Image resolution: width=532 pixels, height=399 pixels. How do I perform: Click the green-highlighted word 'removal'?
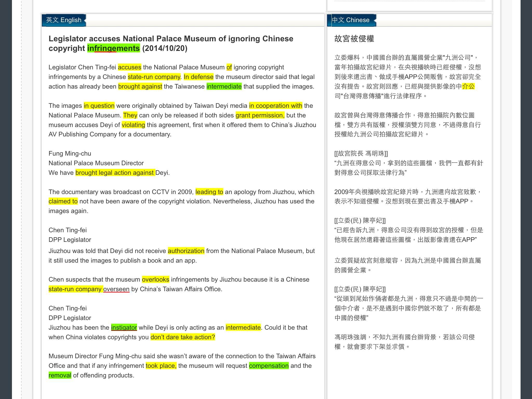[60, 375]
